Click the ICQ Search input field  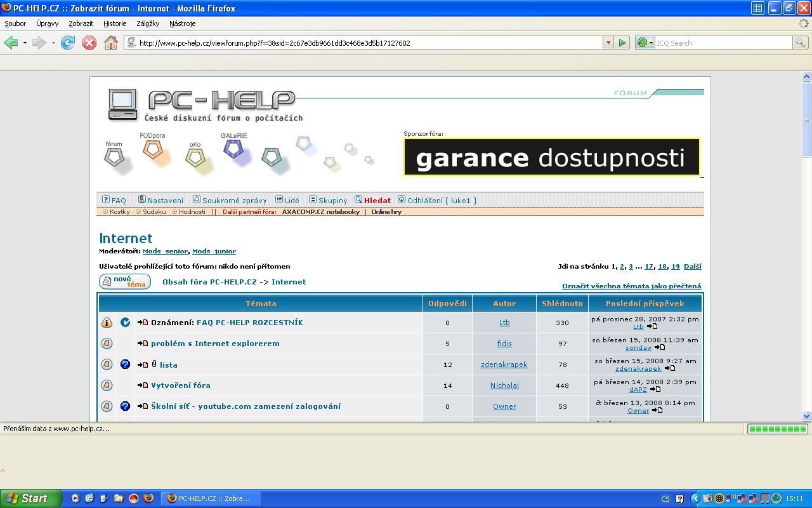point(724,43)
